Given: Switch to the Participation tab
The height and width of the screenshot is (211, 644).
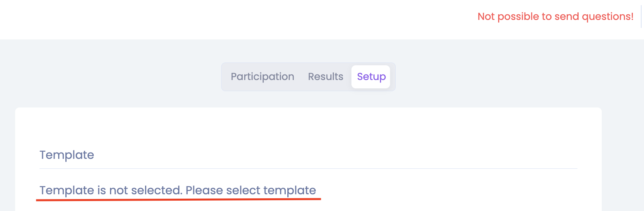Looking at the screenshot, I should 262,77.
